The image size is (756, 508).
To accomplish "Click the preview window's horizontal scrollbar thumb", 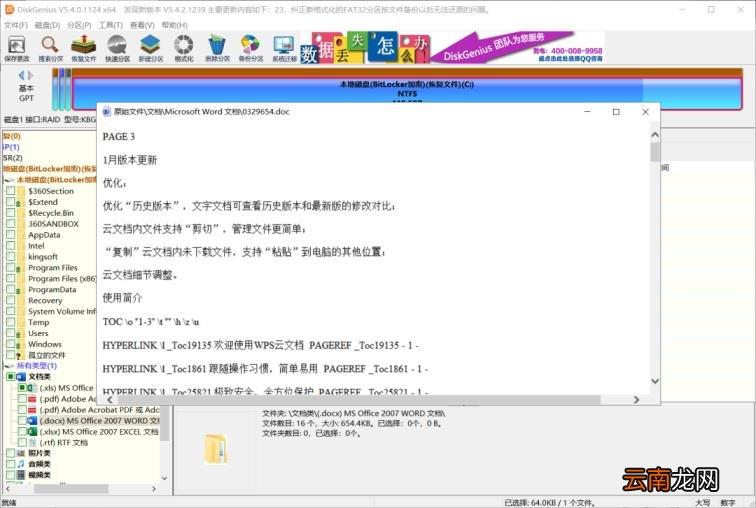I will pyautogui.click(x=359, y=400).
